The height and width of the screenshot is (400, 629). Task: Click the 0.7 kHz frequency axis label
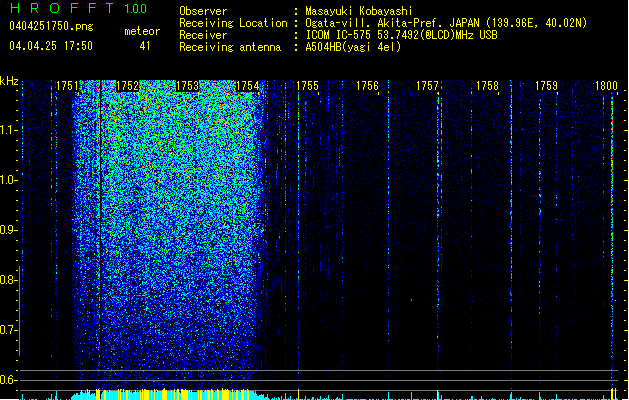8,330
